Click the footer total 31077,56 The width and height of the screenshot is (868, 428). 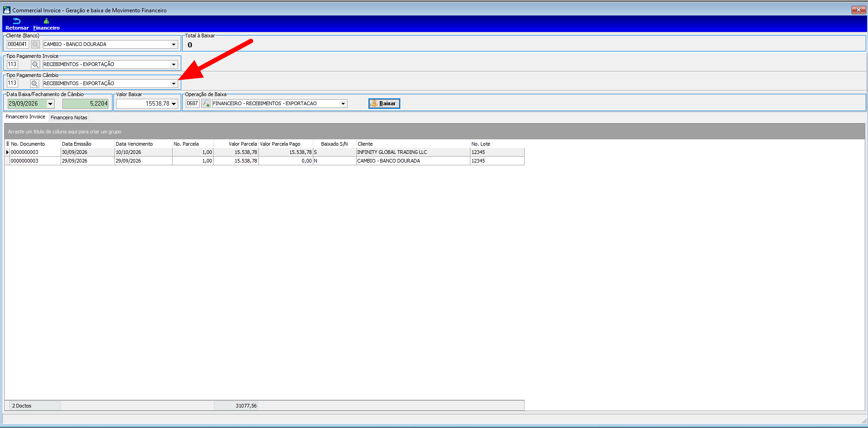click(236, 406)
